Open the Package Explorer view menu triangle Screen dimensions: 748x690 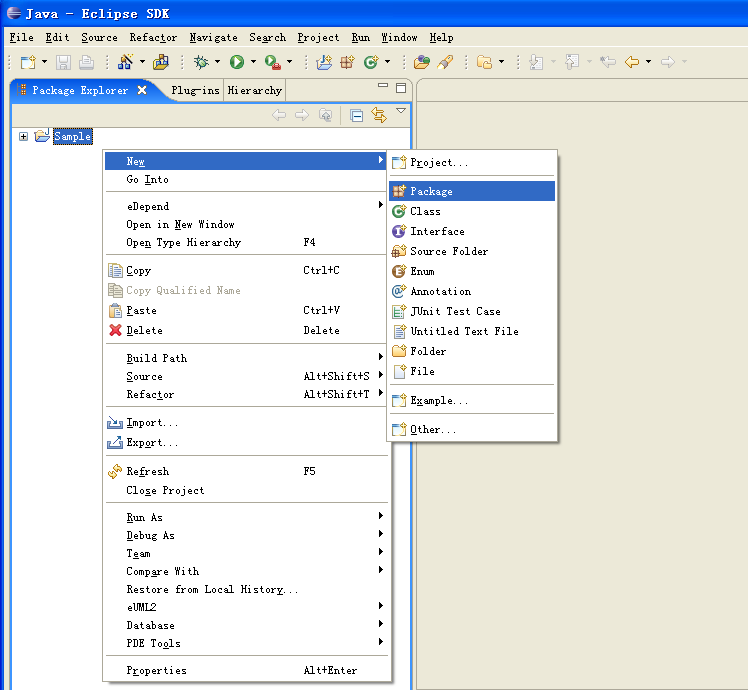(x=401, y=111)
